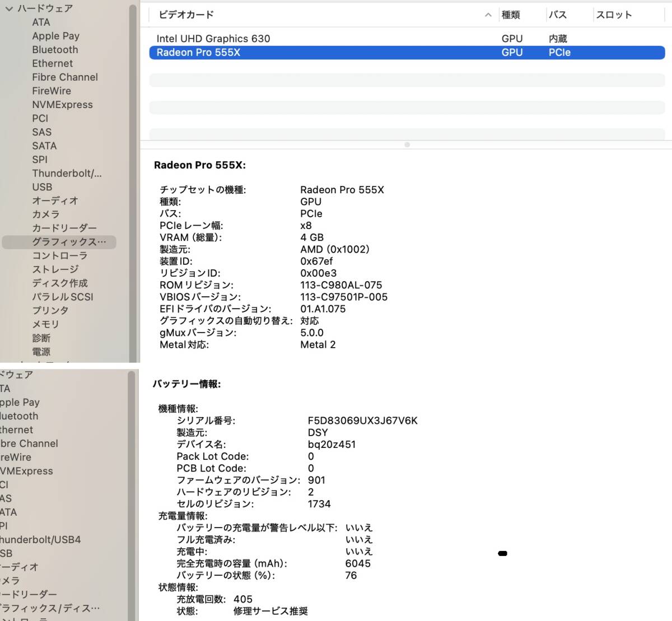This screenshot has width=672, height=621.
Task: Open プリンタ in upper sidebar
Action: (50, 310)
